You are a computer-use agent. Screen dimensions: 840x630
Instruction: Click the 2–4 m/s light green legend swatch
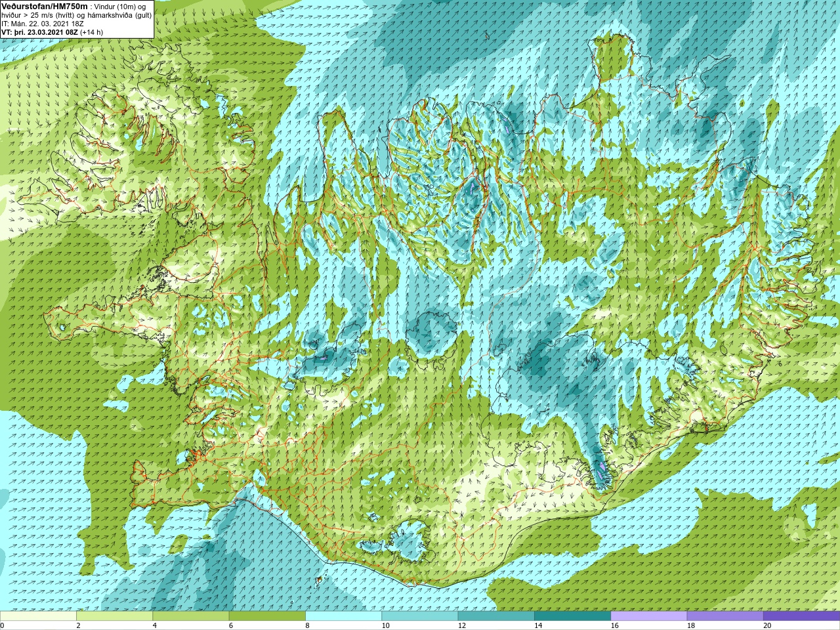[x=114, y=616]
